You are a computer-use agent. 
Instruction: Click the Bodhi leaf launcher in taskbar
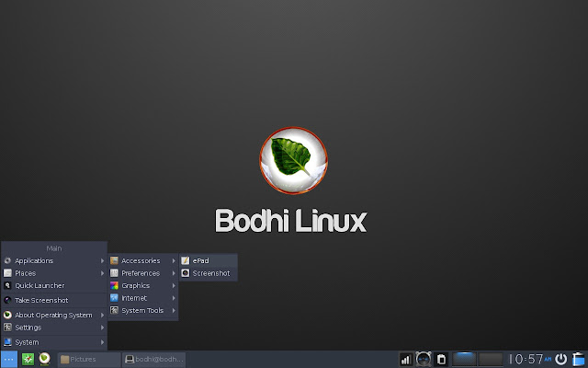click(45, 359)
